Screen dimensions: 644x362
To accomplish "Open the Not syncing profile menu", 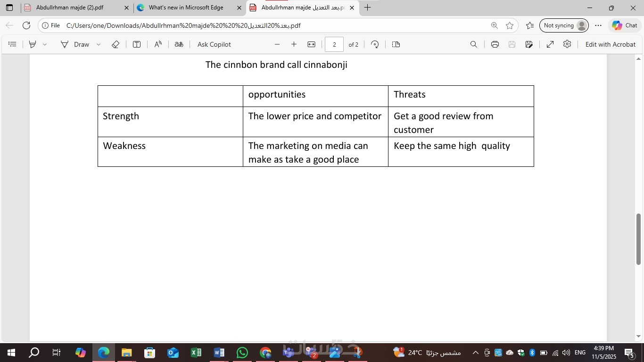I will (564, 25).
